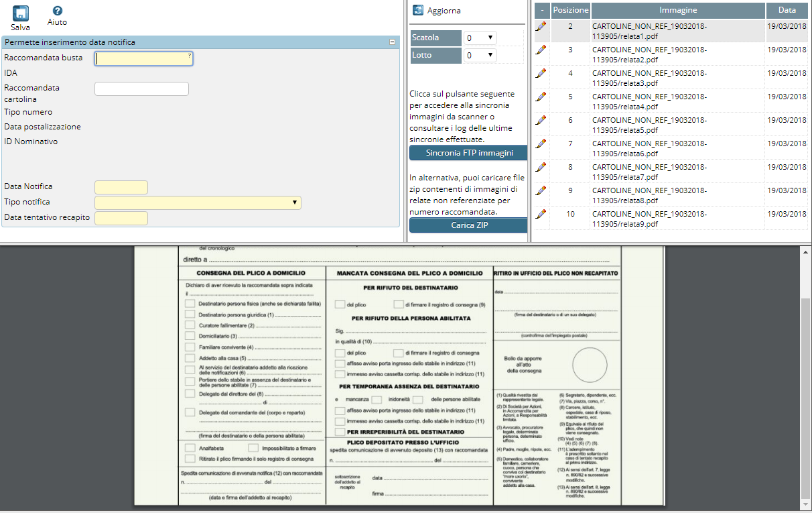Edit row with Posizione 10 pencil icon
The height and width of the screenshot is (513, 812).
(541, 214)
